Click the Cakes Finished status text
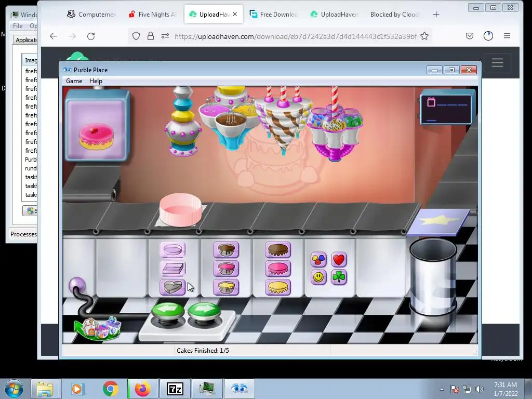The width and height of the screenshot is (532, 399). (203, 351)
